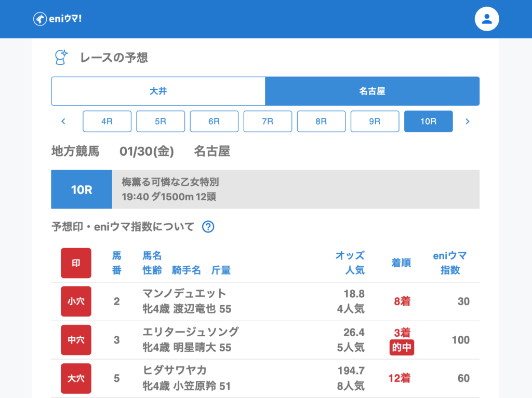Click the red 印 header badge

(76, 263)
